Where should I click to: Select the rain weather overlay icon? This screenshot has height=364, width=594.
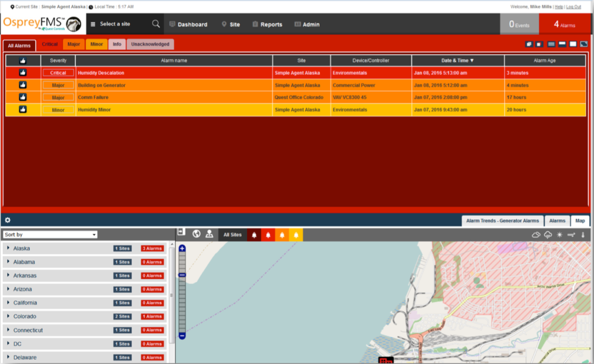tap(548, 235)
